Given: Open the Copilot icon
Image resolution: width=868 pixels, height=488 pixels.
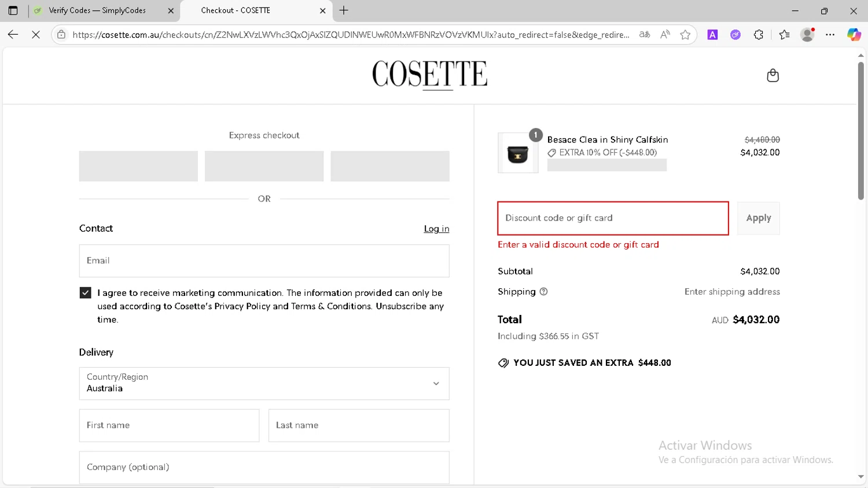Looking at the screenshot, I should coord(854,35).
